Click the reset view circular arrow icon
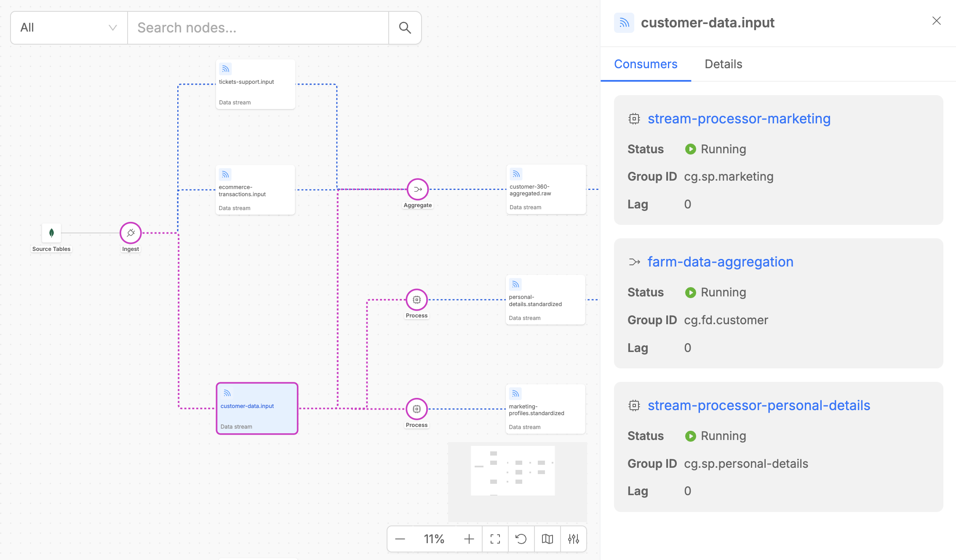 coord(521,539)
